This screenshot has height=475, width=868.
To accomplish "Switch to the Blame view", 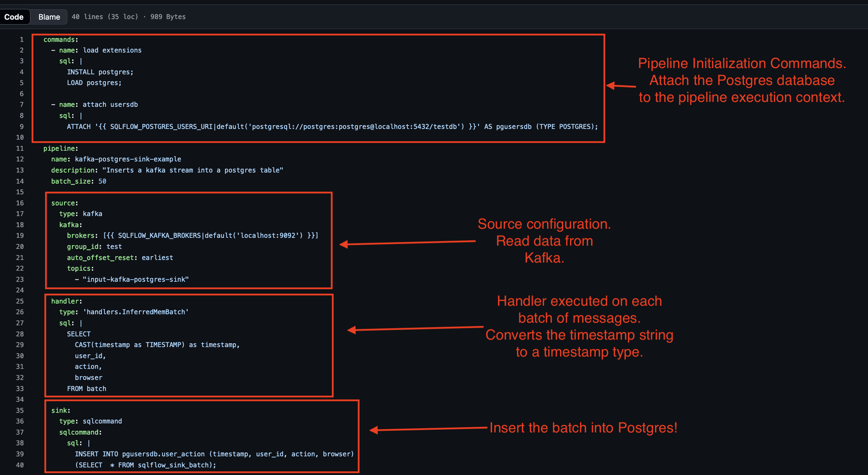I will [48, 17].
